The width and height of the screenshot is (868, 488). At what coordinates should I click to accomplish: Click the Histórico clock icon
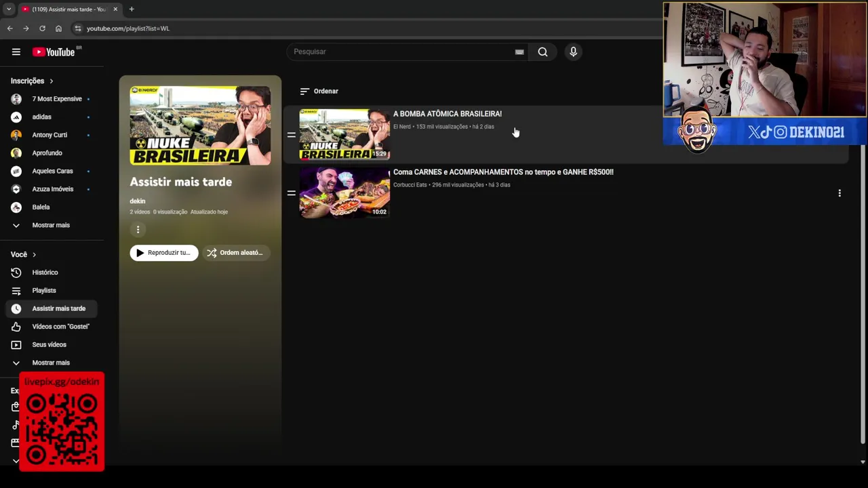tap(16, 272)
